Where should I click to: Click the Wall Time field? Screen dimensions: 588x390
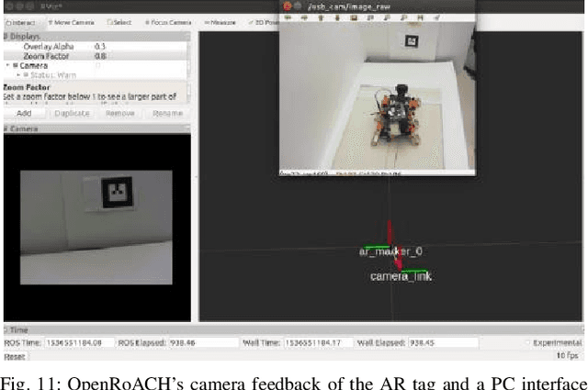click(319, 343)
